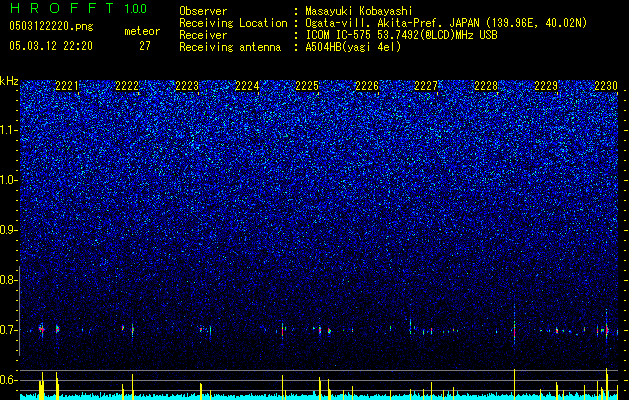Viewport: 629px width, 400px height.
Task: Click the 1.1 kHz axis label
Action: 8,130
